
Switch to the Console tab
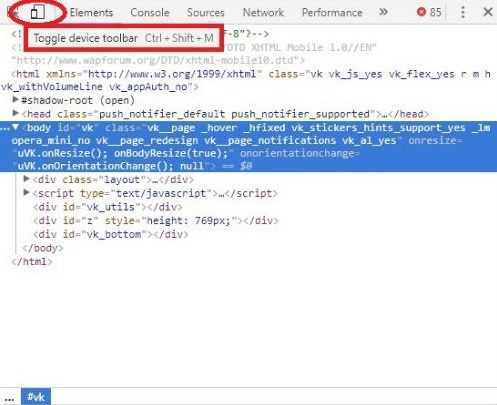point(150,13)
